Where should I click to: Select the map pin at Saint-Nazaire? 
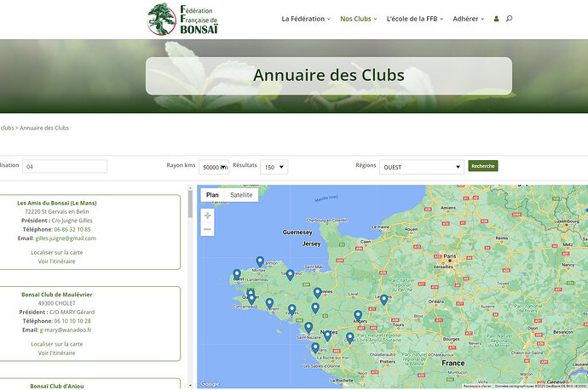coord(308,328)
